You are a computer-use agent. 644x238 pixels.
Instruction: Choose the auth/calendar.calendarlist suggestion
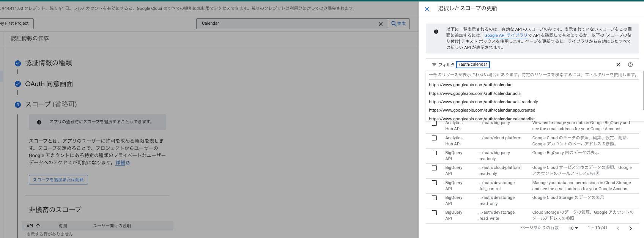coord(482,119)
